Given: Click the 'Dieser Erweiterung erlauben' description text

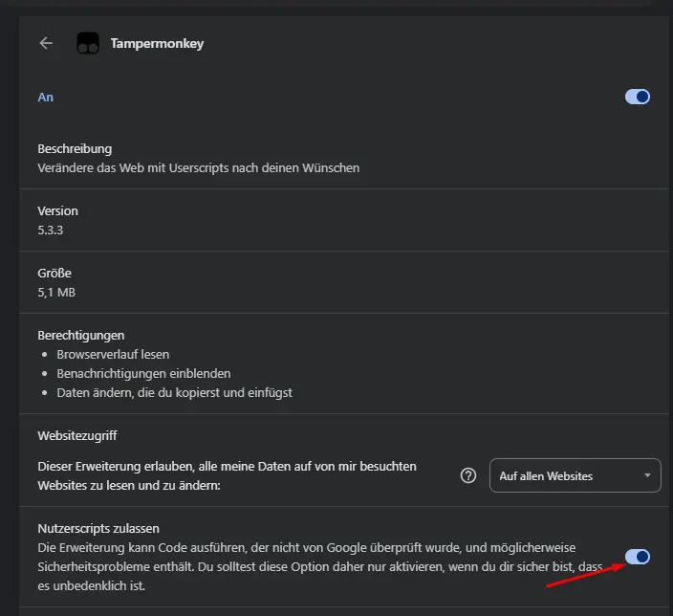Looking at the screenshot, I should (x=228, y=476).
